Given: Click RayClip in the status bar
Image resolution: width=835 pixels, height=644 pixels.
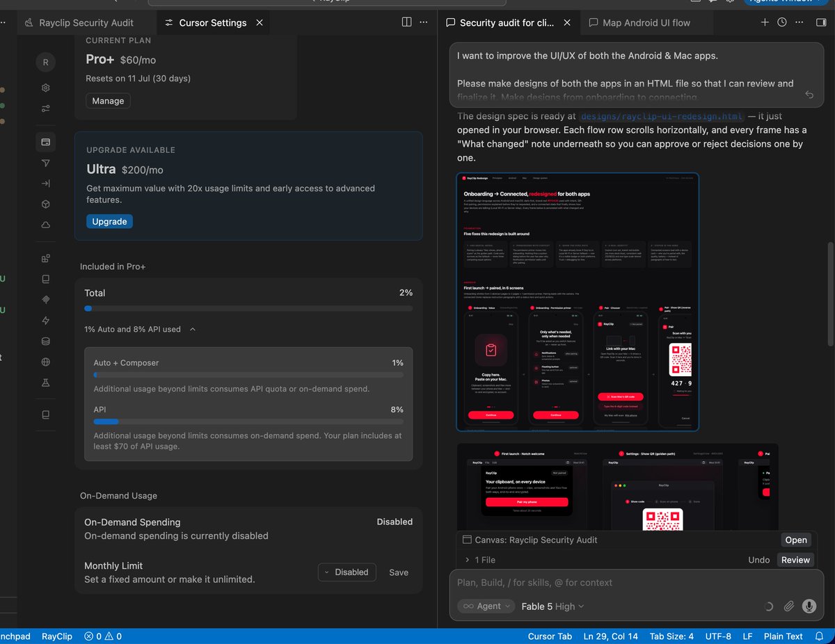Looking at the screenshot, I should tap(57, 636).
